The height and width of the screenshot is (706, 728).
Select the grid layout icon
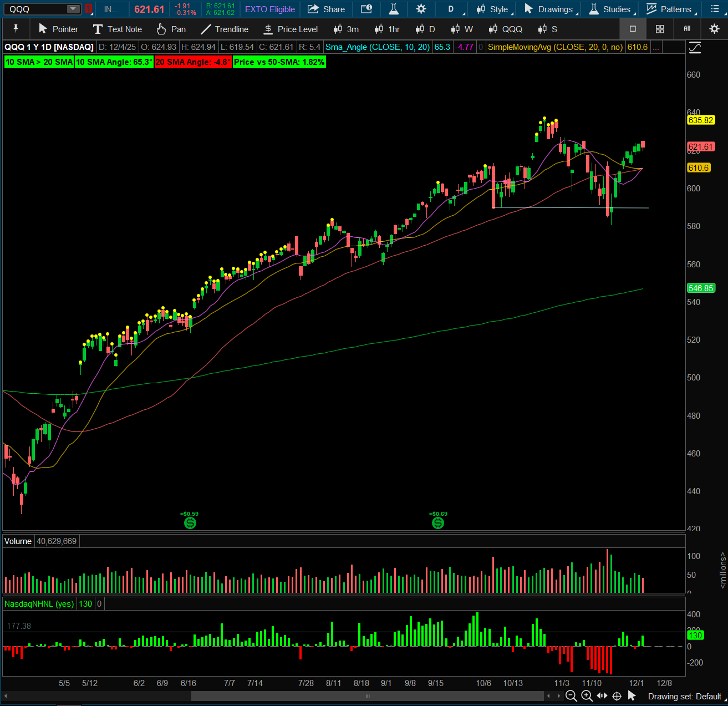pos(660,29)
